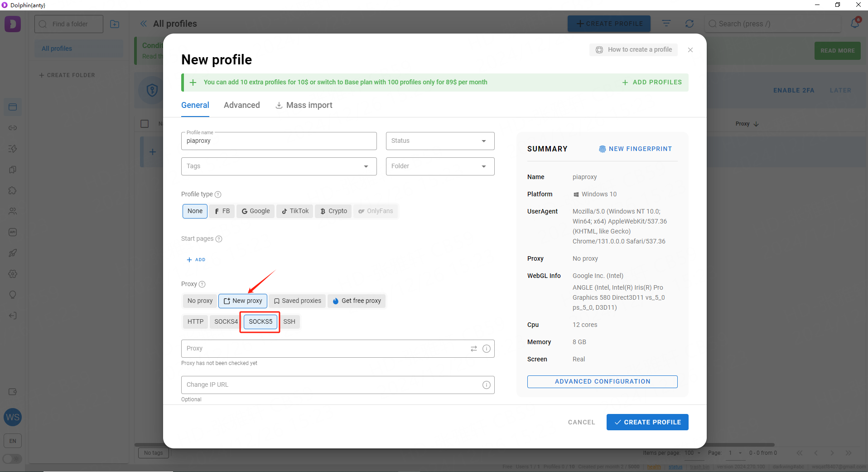Expand the Status dropdown
Screen dimensions: 868x472
(x=440, y=141)
